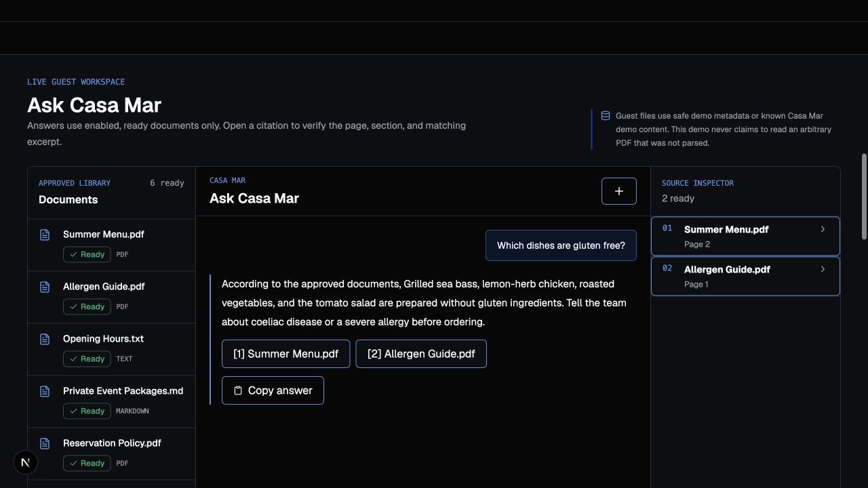
Task: Open the Next.js dev tools badge
Action: click(x=26, y=462)
